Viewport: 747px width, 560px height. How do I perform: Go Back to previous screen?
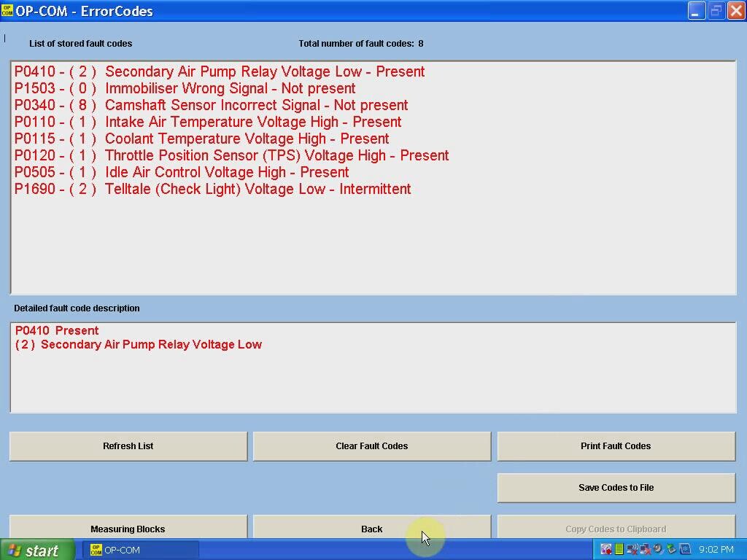[371, 528]
